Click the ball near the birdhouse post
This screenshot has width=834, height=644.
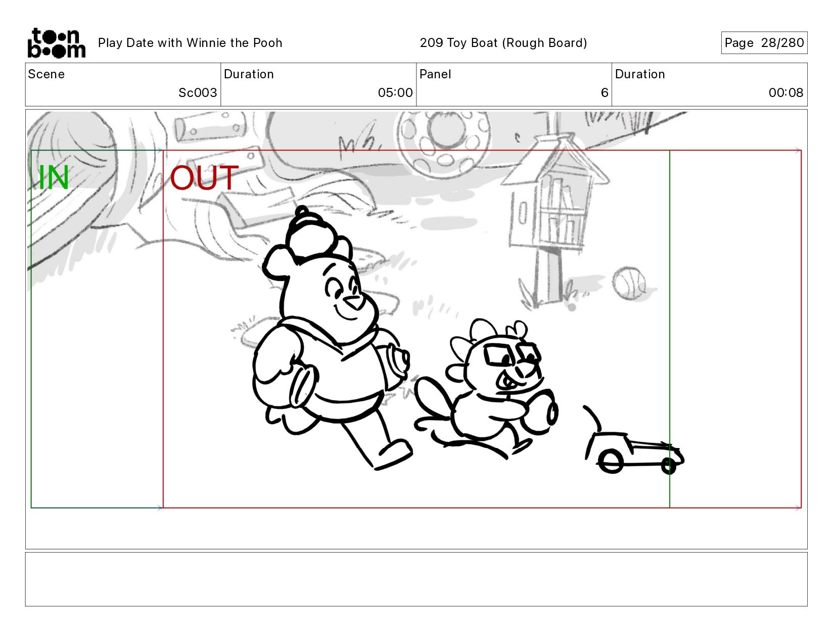[629, 284]
